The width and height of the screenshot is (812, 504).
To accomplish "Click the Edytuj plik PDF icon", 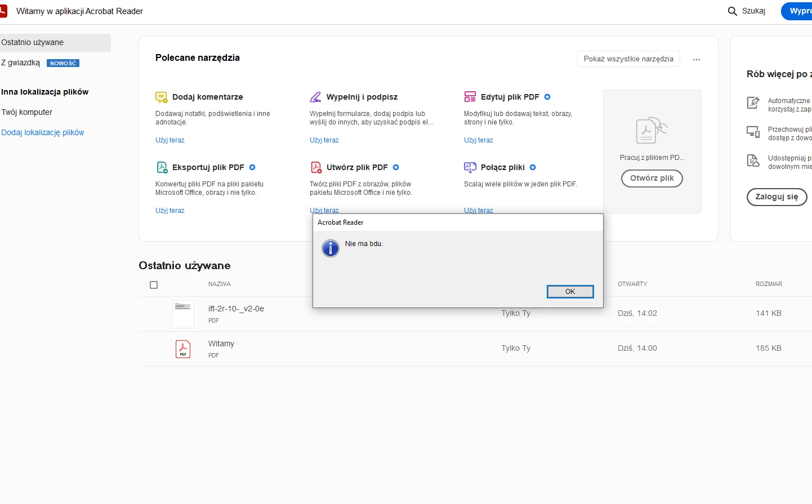I will click(470, 97).
